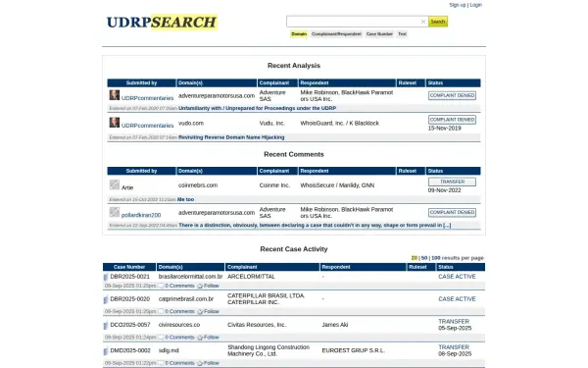Click comment bubble icon for brasilarcelormittal.com.br
Viewport: 588px width, 368px height.
pyautogui.click(x=161, y=286)
